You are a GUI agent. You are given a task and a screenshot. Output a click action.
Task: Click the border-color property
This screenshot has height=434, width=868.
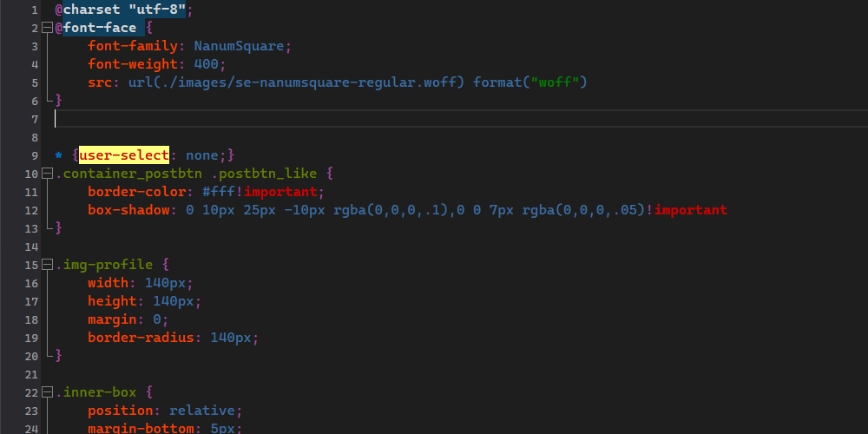[137, 192]
